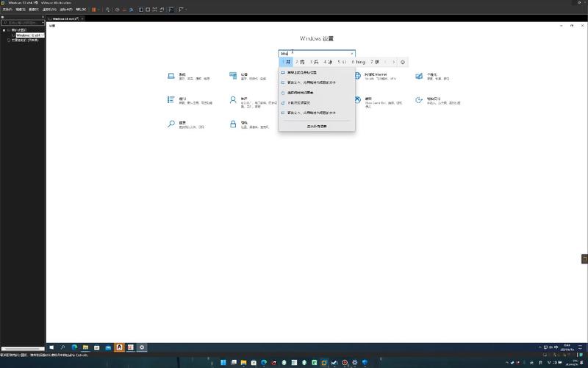The image size is (588, 368).
Task: Choose IME candidate 2 病
Action: click(300, 62)
